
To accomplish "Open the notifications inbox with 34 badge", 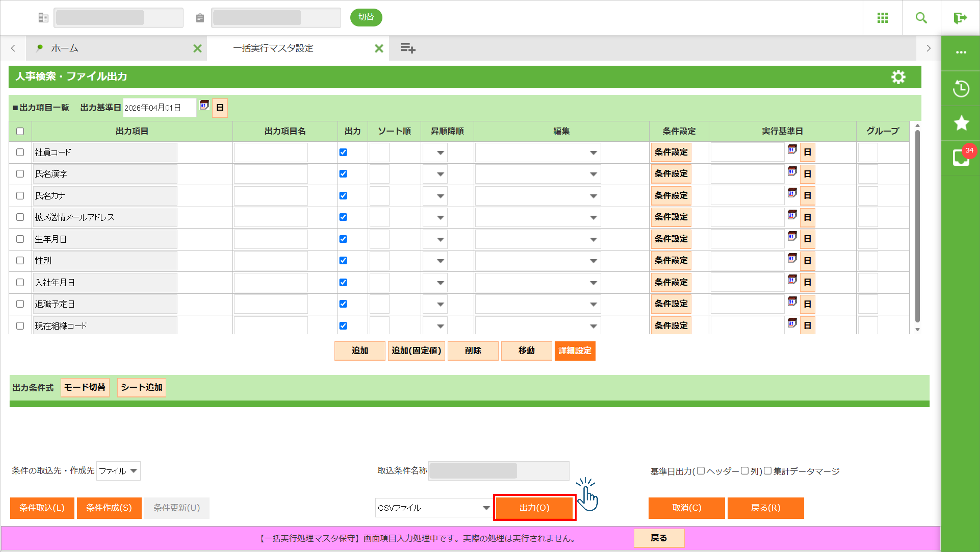I will (x=961, y=157).
